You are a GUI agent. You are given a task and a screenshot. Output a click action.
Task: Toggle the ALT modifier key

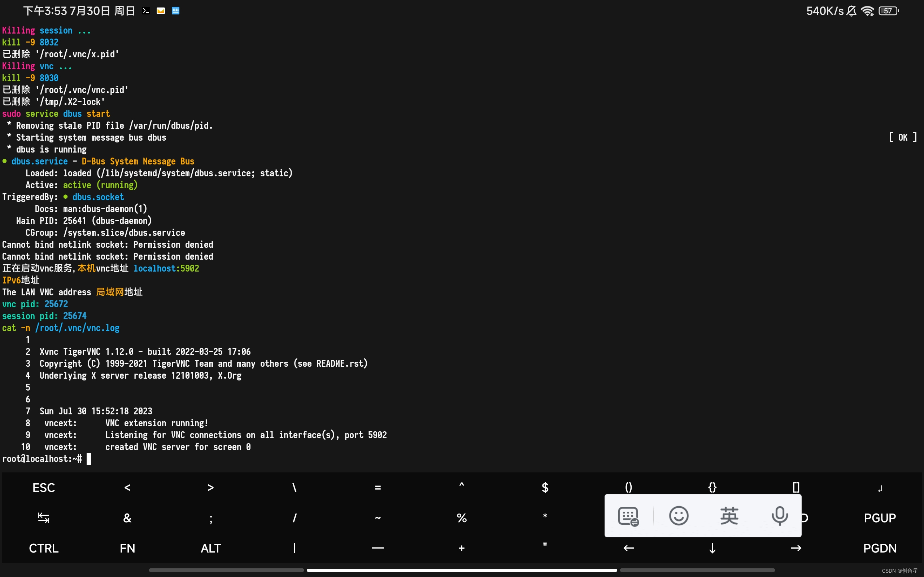[210, 549]
